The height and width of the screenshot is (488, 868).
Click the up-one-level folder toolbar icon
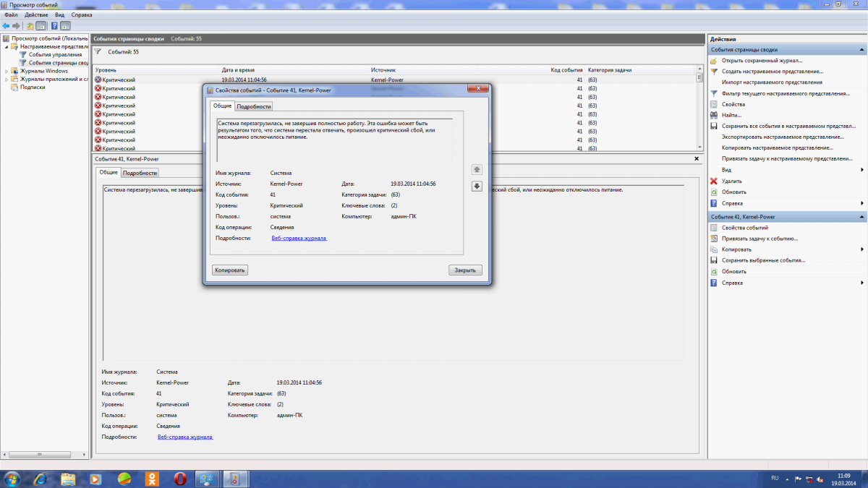pyautogui.click(x=30, y=26)
